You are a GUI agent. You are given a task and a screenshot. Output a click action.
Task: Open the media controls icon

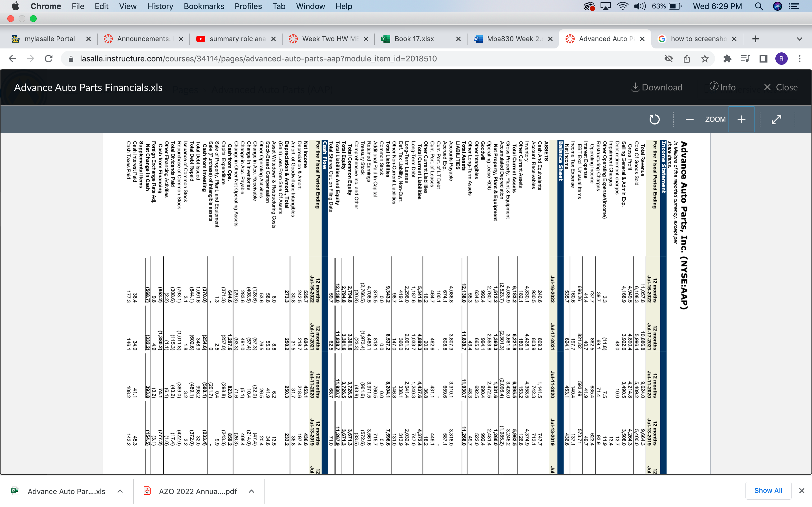(745, 59)
